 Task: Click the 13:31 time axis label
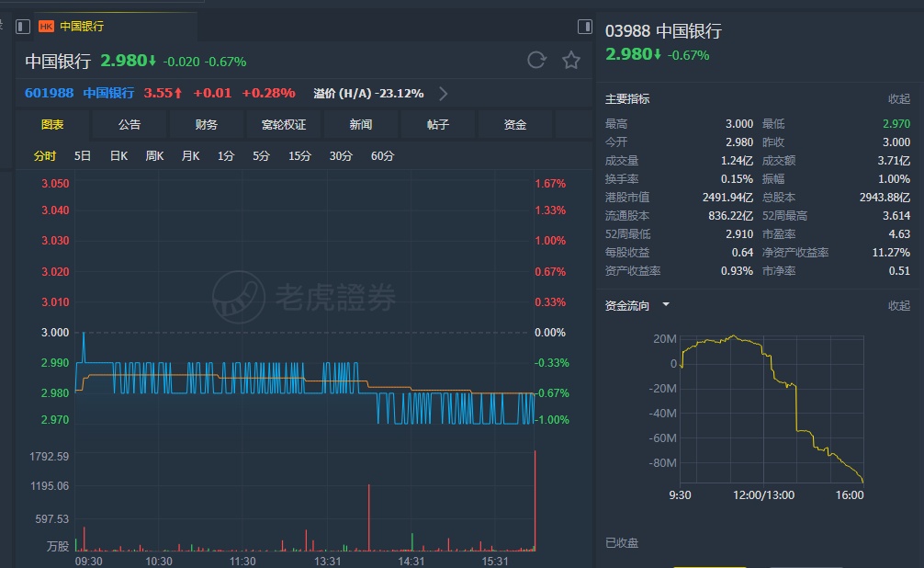[328, 561]
